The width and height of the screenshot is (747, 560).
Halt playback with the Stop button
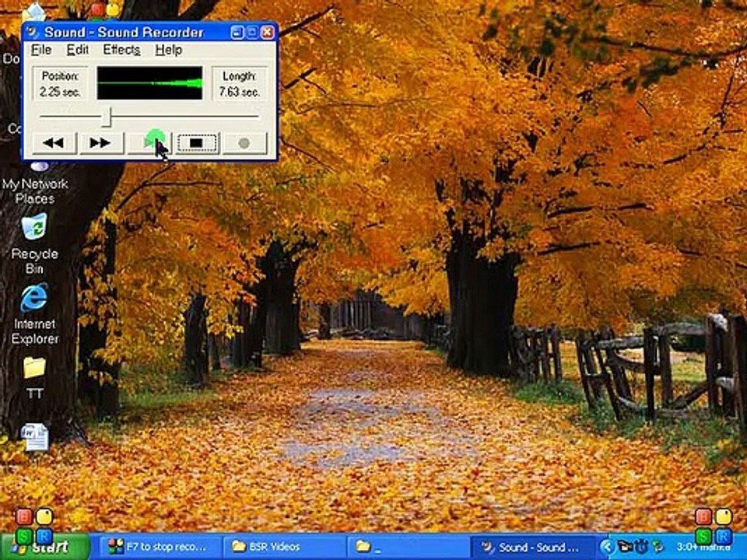tap(196, 143)
